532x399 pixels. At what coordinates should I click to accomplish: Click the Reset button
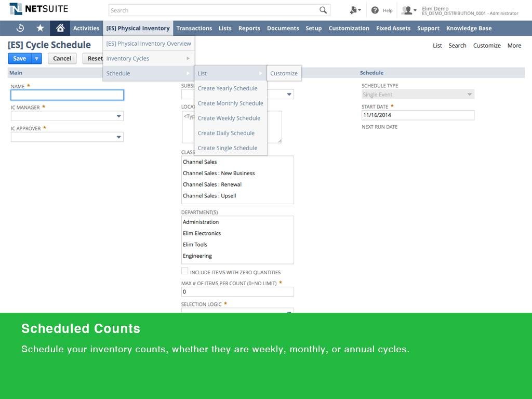pyautogui.click(x=94, y=58)
